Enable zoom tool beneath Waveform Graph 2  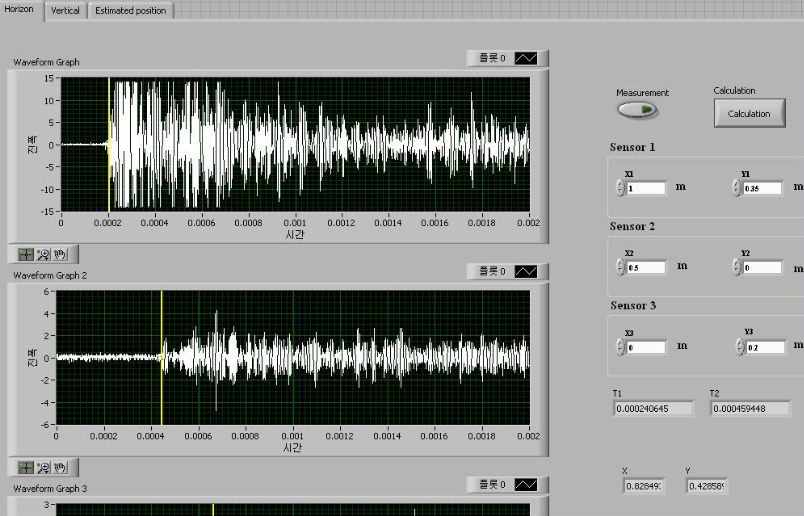tap(43, 467)
